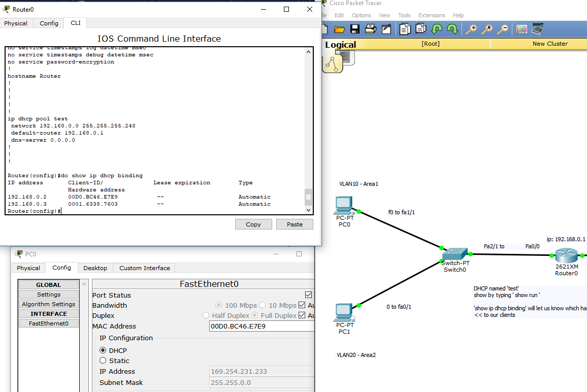This screenshot has height=392, width=587.
Task: Print the topology with the printer icon
Action: point(371,29)
